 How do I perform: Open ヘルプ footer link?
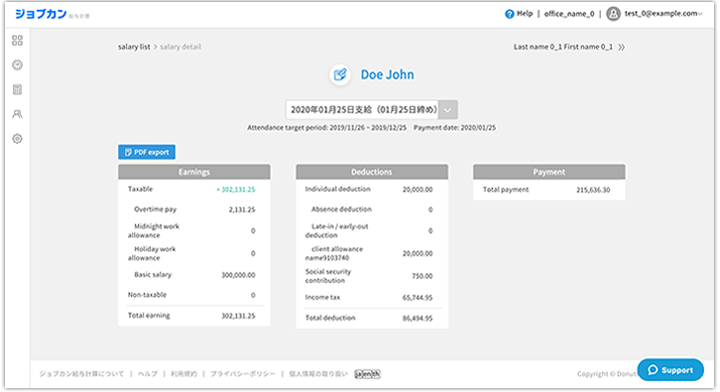click(x=147, y=374)
